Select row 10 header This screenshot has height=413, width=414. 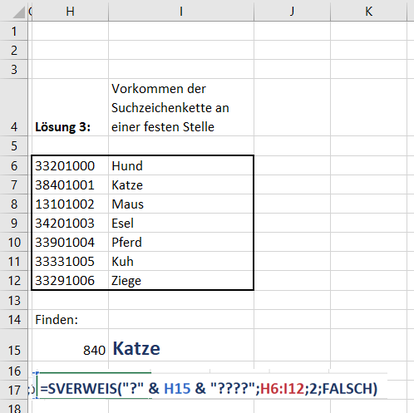tap(14, 242)
